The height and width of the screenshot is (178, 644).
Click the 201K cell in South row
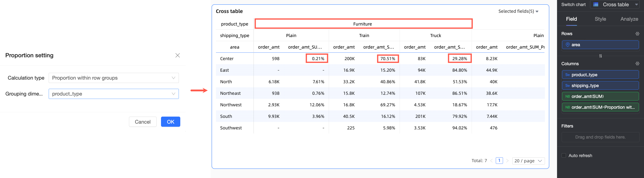coord(420,116)
